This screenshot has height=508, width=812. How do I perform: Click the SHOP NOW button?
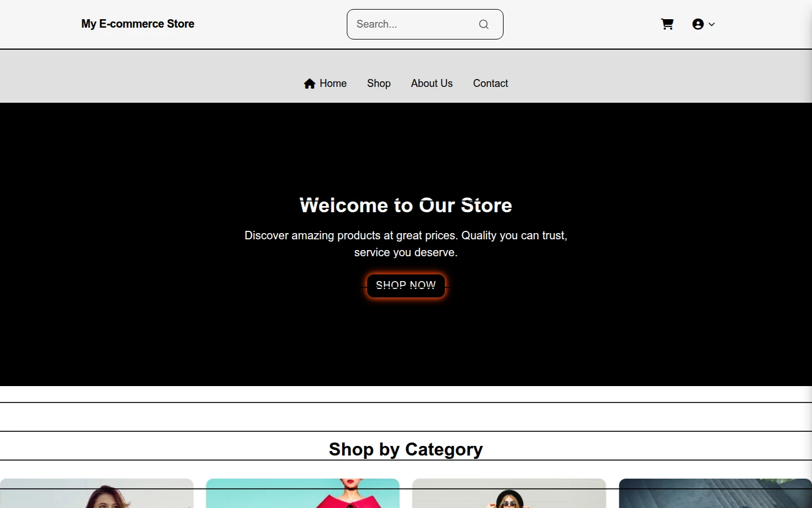406,286
